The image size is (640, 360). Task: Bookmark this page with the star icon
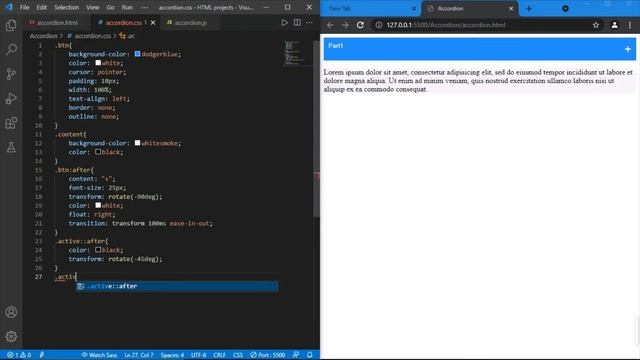tap(596, 25)
